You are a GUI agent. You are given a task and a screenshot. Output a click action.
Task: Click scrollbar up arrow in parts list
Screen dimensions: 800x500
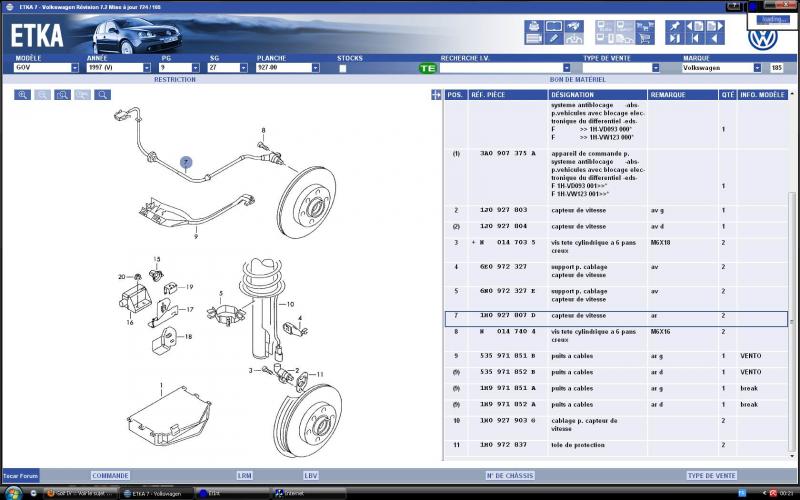(792, 94)
